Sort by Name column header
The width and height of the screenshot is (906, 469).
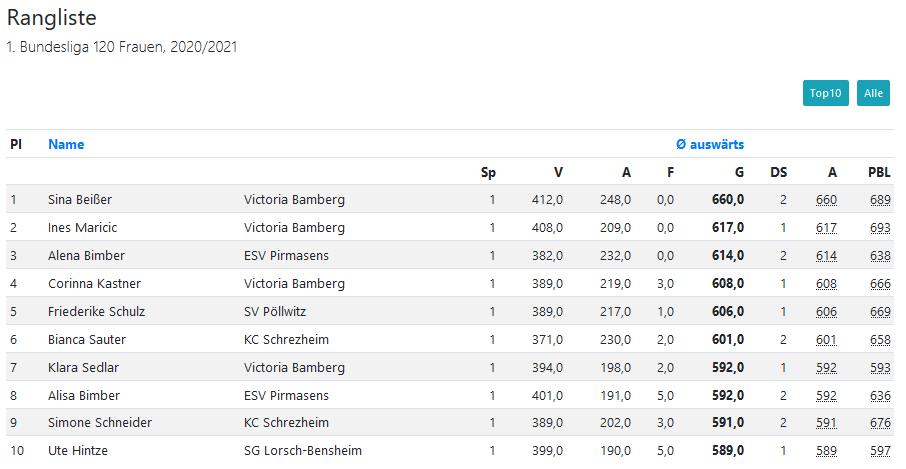click(66, 144)
